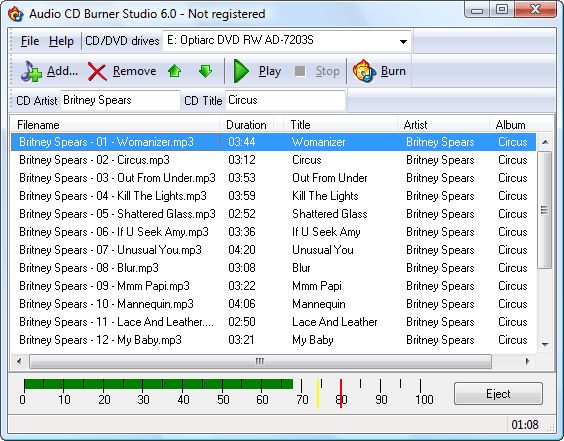Click the vertical scrollbar down arrow
Image resolution: width=564 pixels, height=441 pixels.
pos(545,345)
